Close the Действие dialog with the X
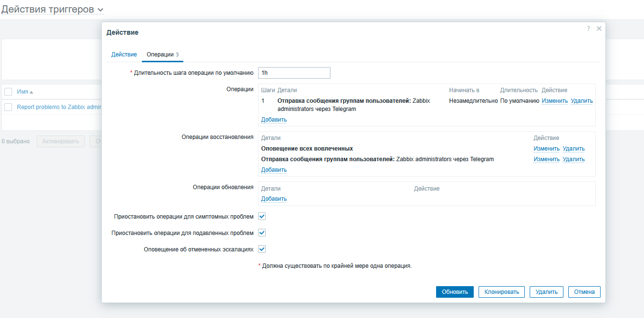This screenshot has width=644, height=318. click(599, 29)
